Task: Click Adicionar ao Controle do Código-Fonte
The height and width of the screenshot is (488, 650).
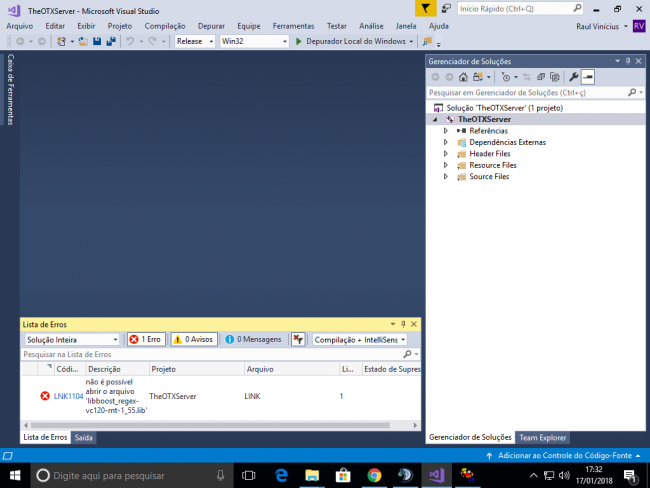Action: [x=565, y=455]
